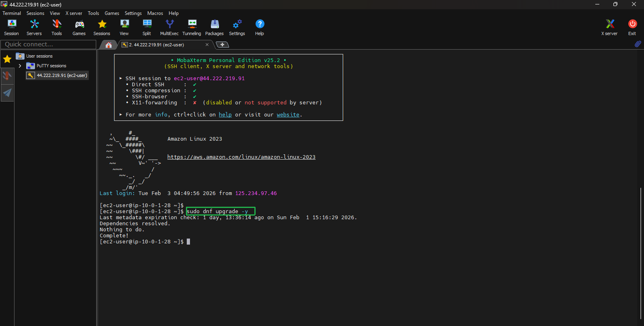Open the X server menu
The width and height of the screenshot is (644, 326).
click(x=74, y=13)
